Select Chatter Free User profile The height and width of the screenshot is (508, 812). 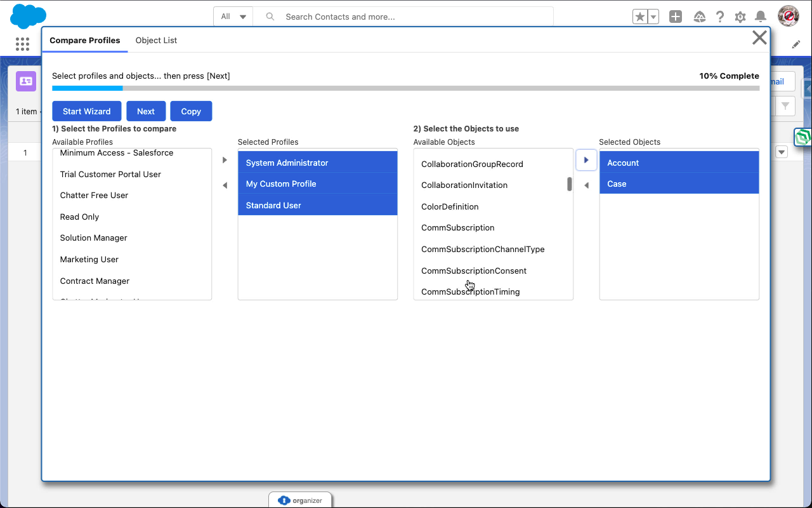point(132,195)
